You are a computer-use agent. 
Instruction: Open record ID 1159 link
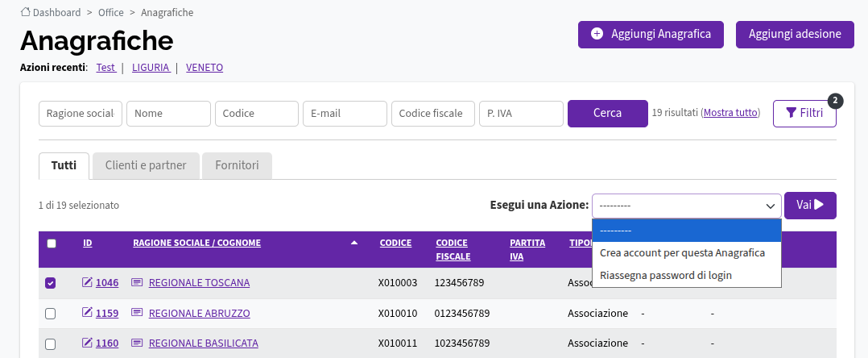coord(107,313)
